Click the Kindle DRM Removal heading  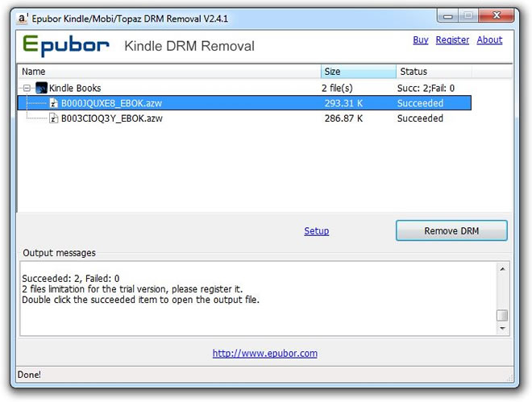pos(189,46)
